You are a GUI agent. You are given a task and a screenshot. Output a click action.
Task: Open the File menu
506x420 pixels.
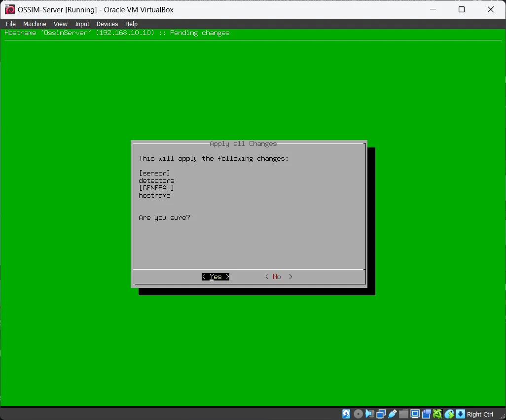click(x=11, y=24)
